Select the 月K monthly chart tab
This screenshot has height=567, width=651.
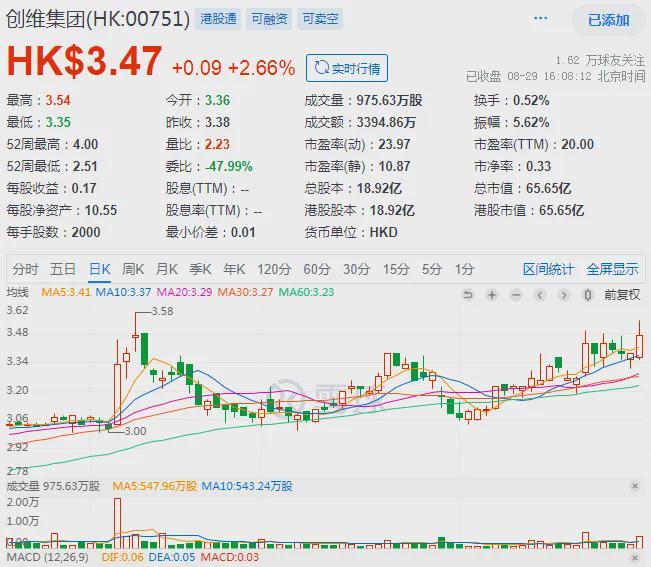[x=167, y=269]
